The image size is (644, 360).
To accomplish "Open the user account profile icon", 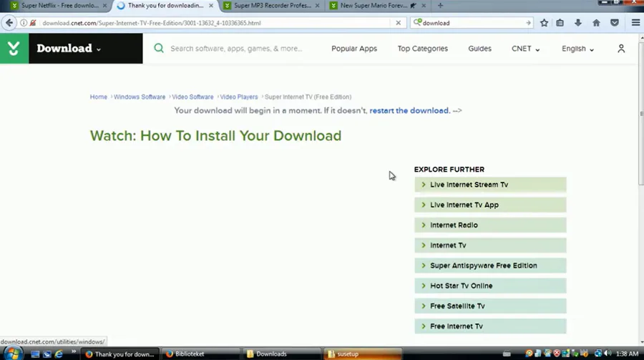I will (621, 49).
